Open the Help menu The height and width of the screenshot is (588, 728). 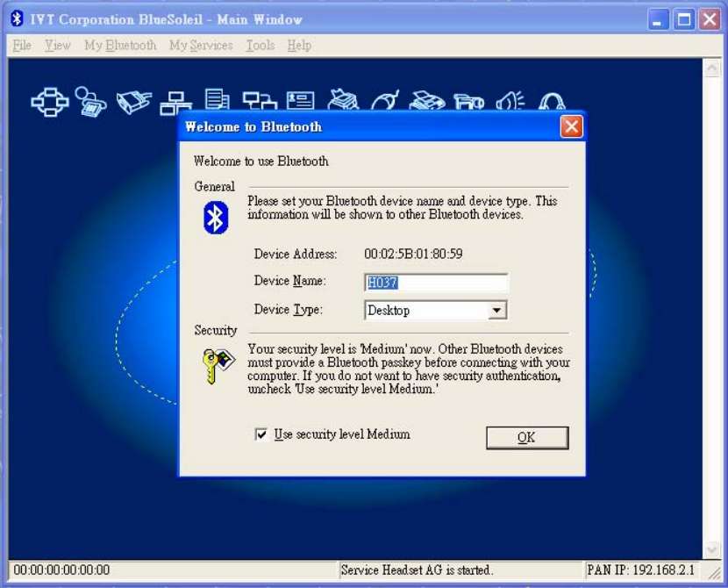[x=299, y=45]
